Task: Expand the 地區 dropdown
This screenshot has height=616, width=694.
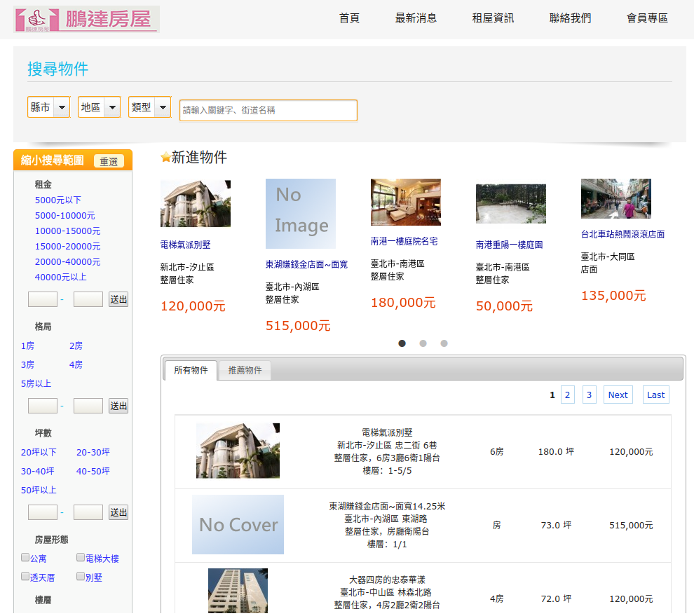Action: 99,107
